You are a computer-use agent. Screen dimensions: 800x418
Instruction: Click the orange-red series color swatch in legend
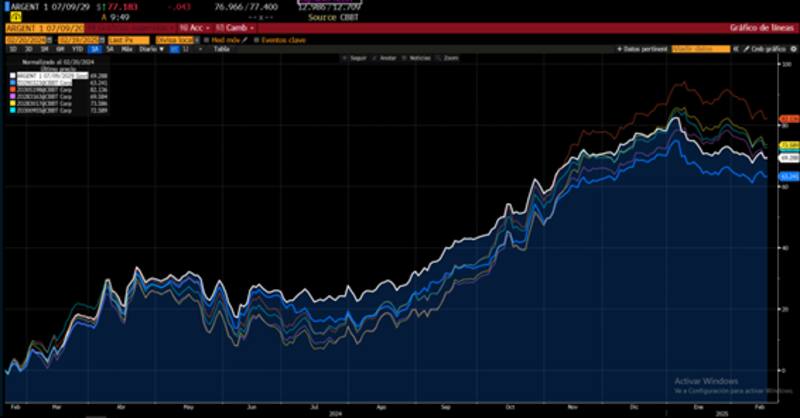click(x=11, y=87)
